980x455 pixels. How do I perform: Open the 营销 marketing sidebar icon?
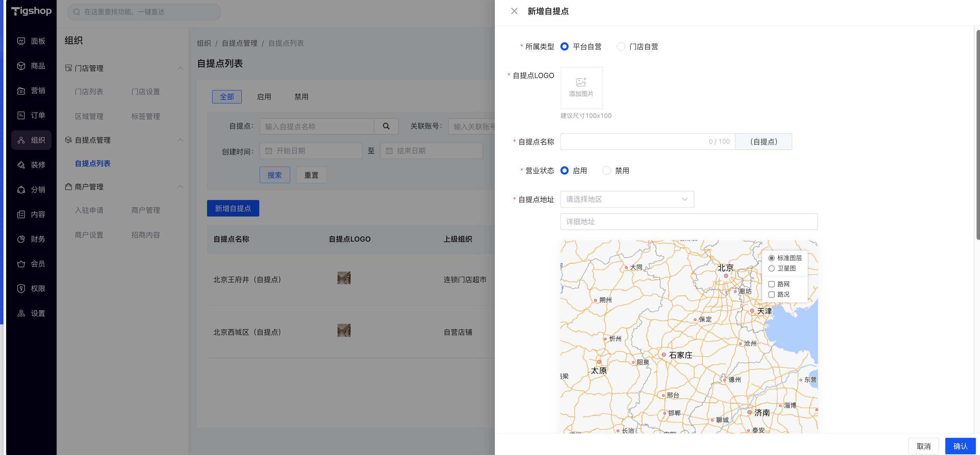(21, 90)
